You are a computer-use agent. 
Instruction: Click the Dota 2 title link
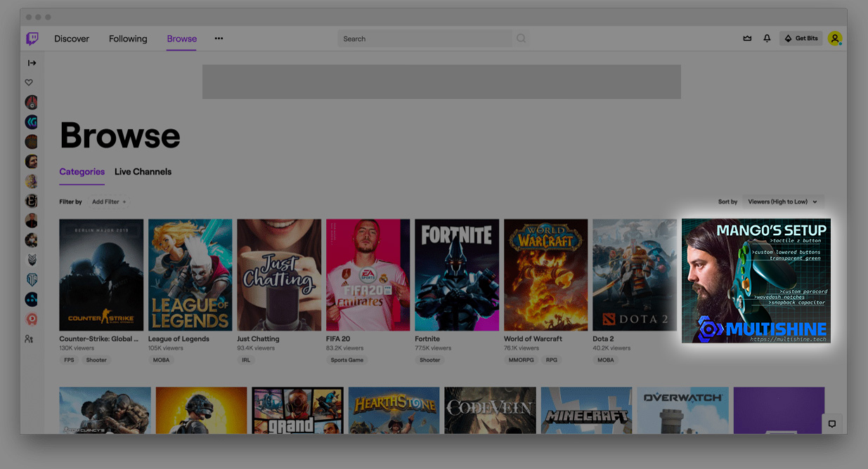pyautogui.click(x=603, y=339)
